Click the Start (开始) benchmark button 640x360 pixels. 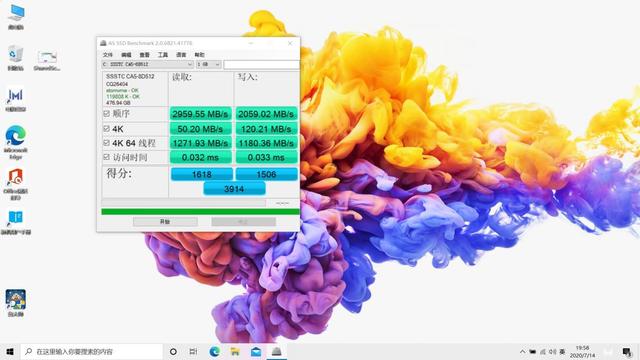[165, 222]
